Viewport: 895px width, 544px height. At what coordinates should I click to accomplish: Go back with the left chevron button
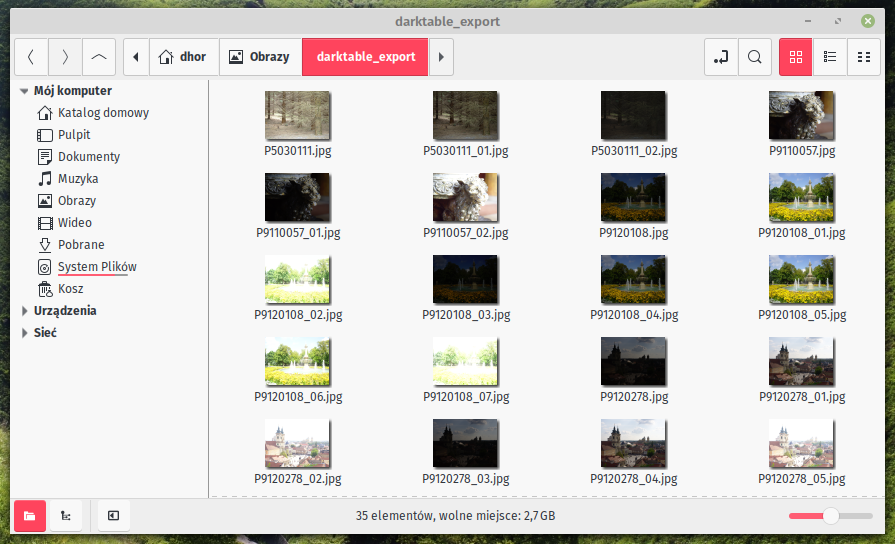coord(31,57)
